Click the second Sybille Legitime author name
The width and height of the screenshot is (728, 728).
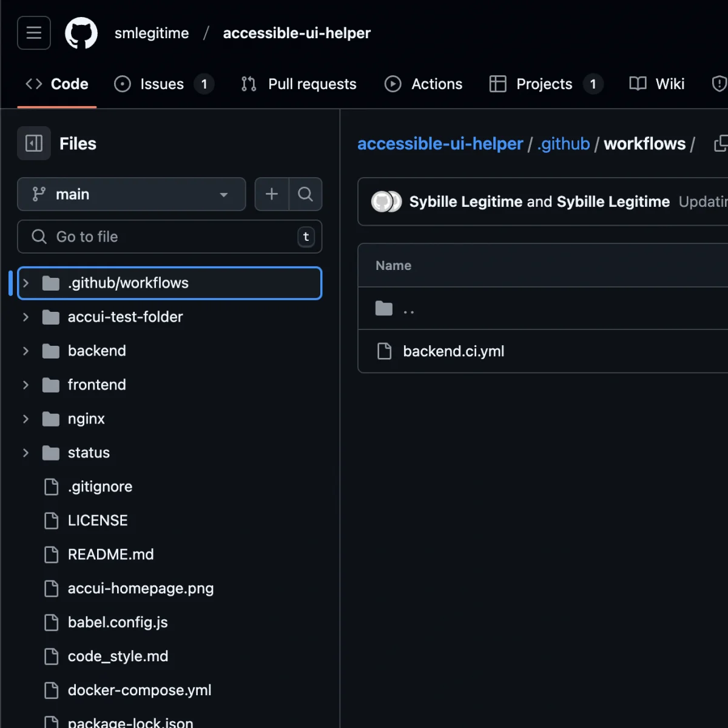(x=613, y=201)
